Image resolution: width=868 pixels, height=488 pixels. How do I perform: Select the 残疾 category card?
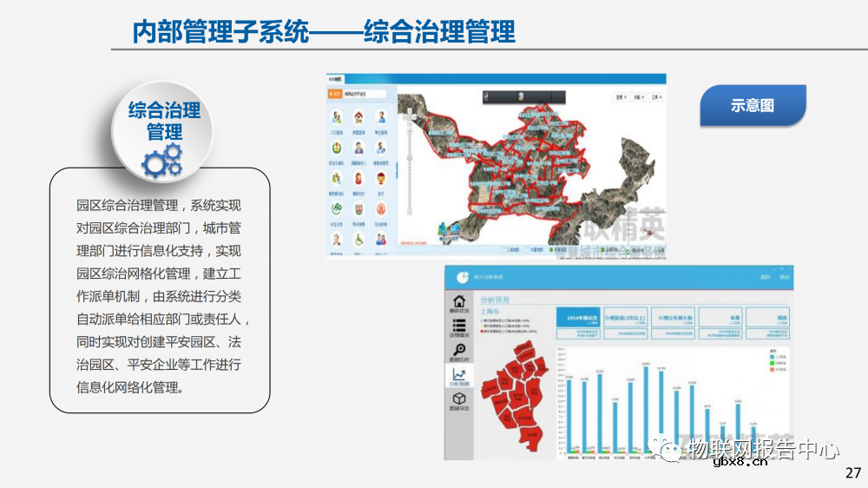pos(767,318)
